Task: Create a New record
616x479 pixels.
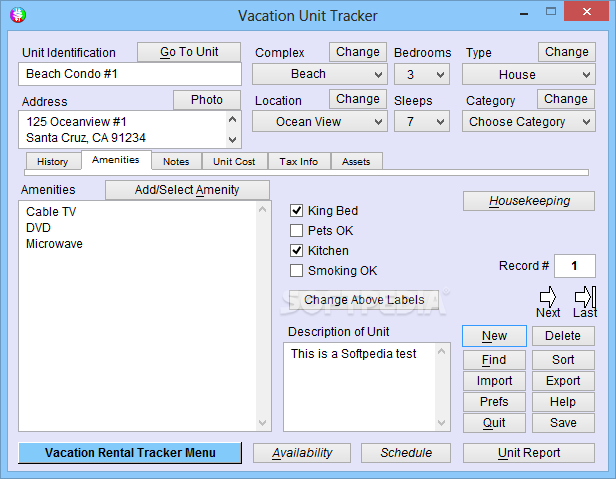Action: [x=494, y=336]
